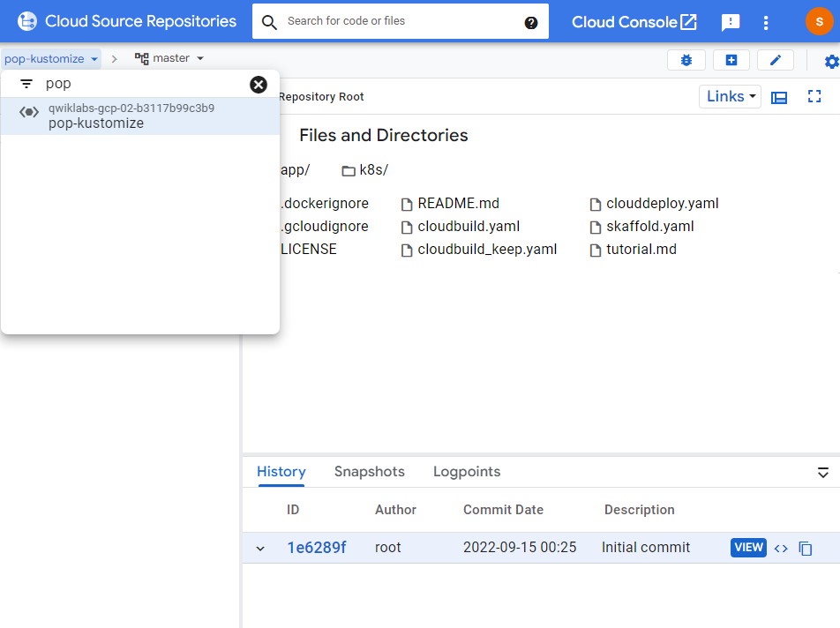The height and width of the screenshot is (628, 840).
Task: Open commit 1e6289f link
Action: coord(317,548)
